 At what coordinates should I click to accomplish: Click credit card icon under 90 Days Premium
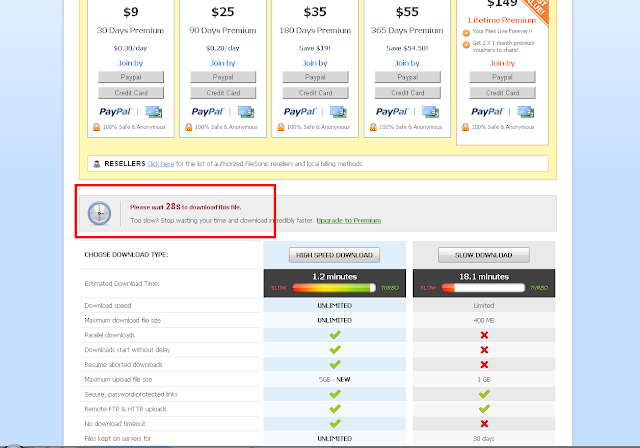click(x=246, y=111)
